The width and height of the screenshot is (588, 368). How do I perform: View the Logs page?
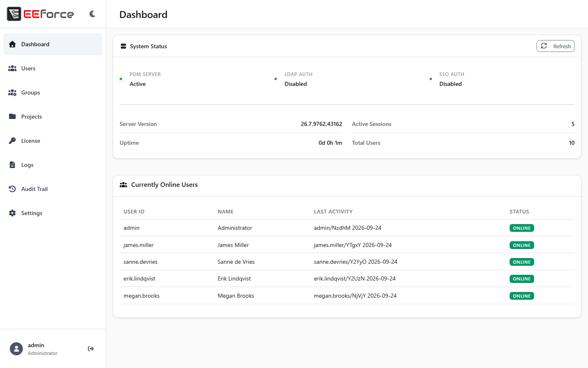53,165
